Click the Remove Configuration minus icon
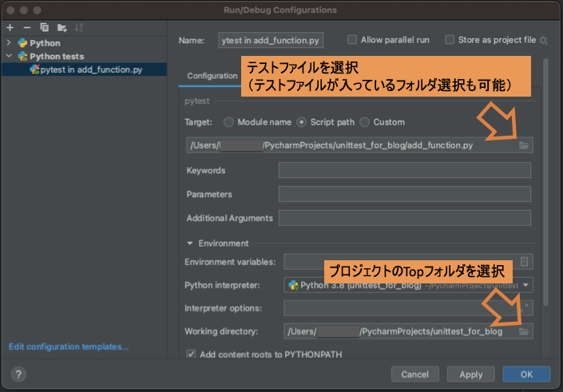563x392 pixels. click(27, 28)
